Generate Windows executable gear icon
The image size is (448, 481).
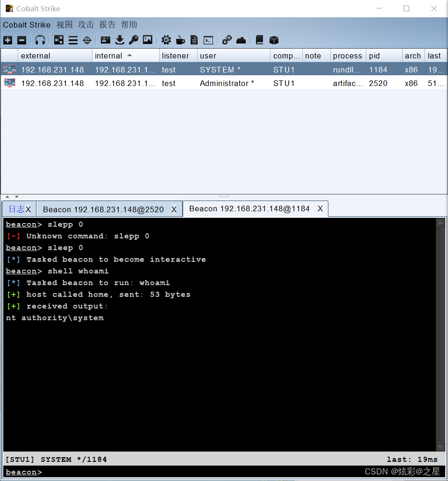[x=166, y=40]
